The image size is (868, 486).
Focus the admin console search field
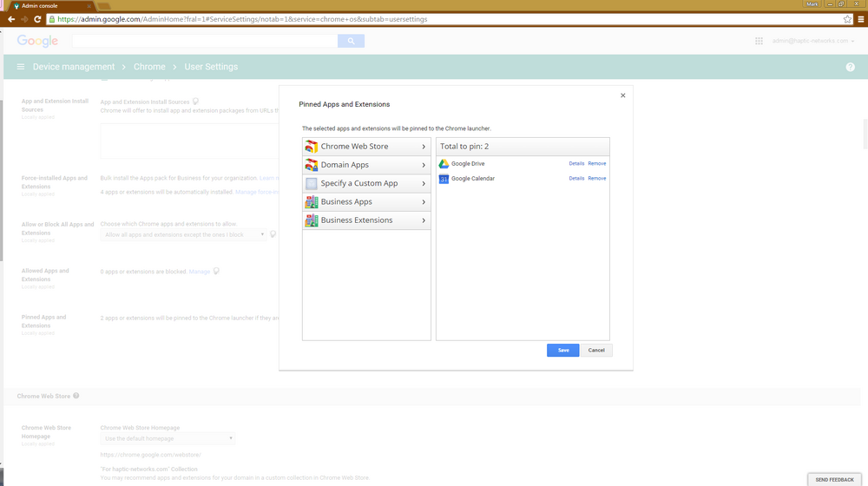tap(205, 41)
